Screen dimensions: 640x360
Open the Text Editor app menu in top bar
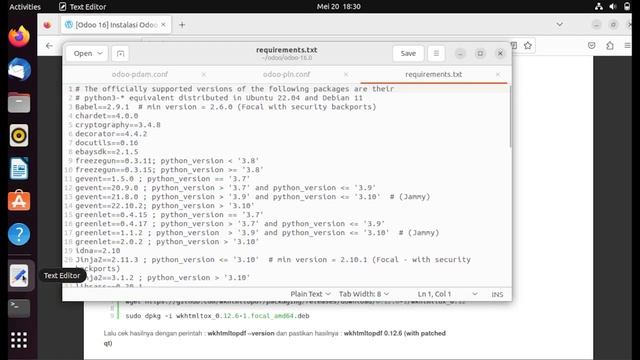click(x=83, y=7)
